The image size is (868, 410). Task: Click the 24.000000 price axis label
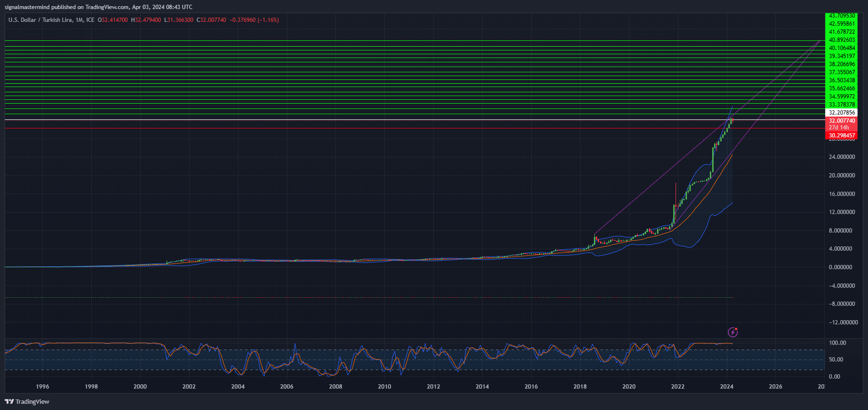tap(842, 157)
